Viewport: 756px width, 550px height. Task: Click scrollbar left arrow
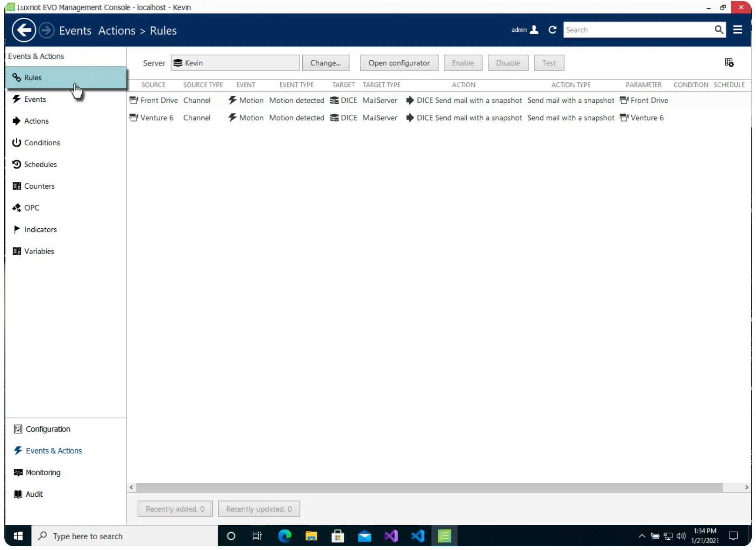pyautogui.click(x=131, y=487)
